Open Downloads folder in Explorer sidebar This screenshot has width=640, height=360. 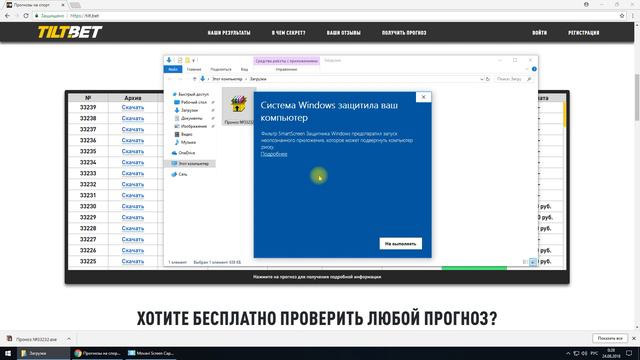[x=189, y=110]
